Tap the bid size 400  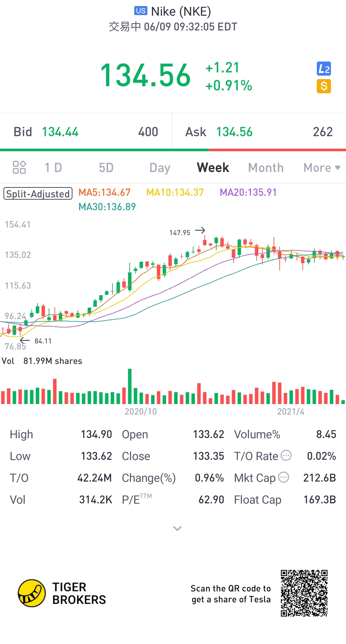(x=148, y=132)
